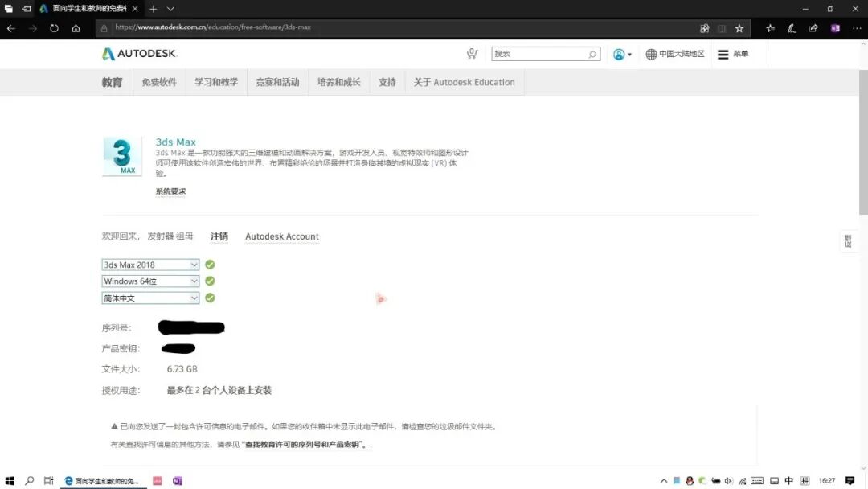This screenshot has height=489, width=868.
Task: Open OneNote from the taskbar
Action: [177, 481]
